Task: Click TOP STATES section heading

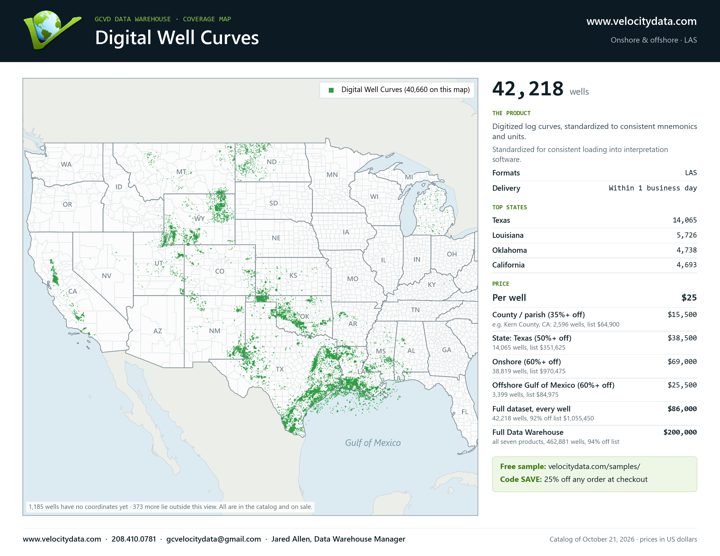Action: 510,207
